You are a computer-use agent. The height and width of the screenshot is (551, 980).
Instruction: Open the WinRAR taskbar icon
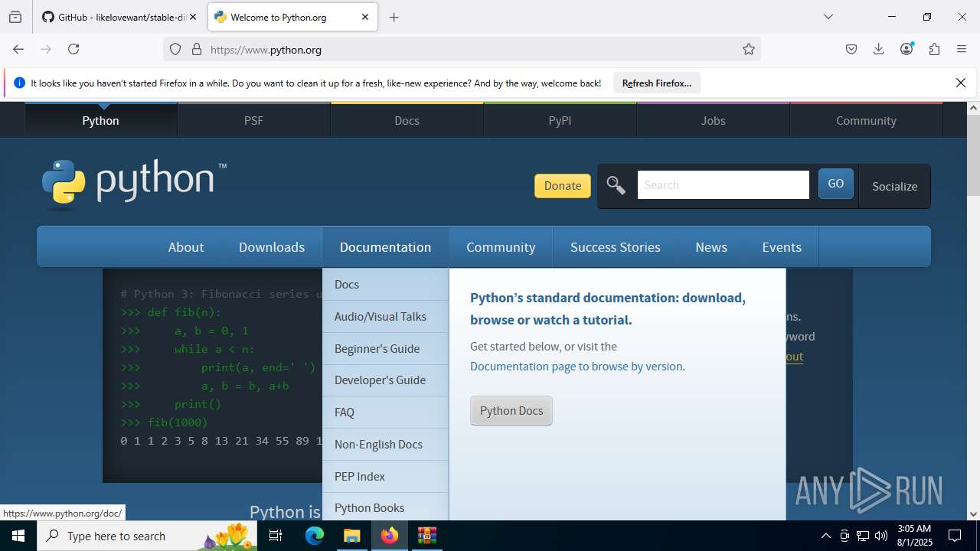(426, 536)
